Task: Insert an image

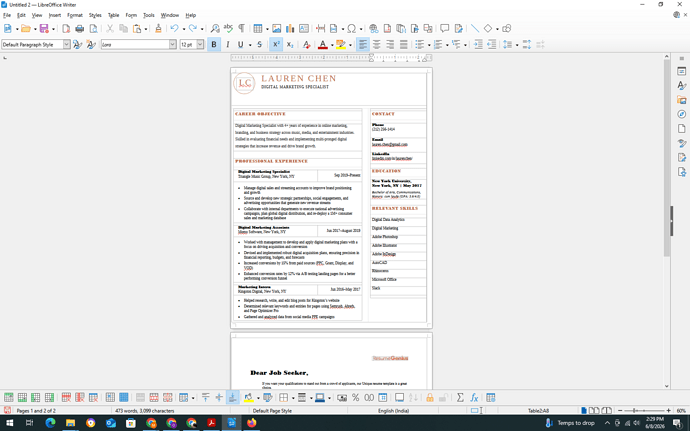Action: (x=276, y=29)
